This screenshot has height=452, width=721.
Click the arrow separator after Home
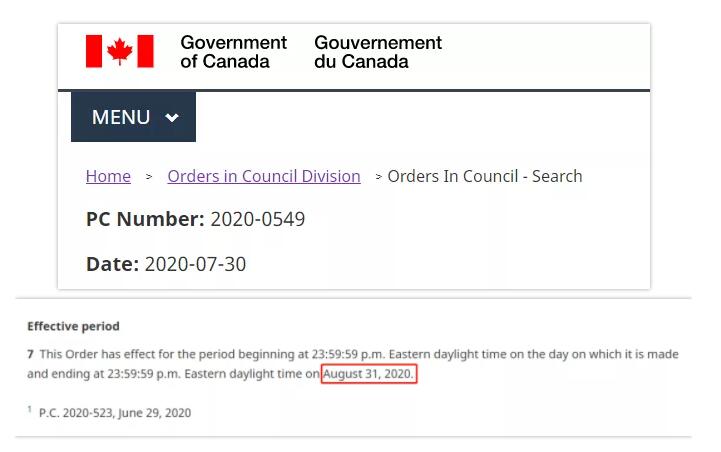[149, 177]
